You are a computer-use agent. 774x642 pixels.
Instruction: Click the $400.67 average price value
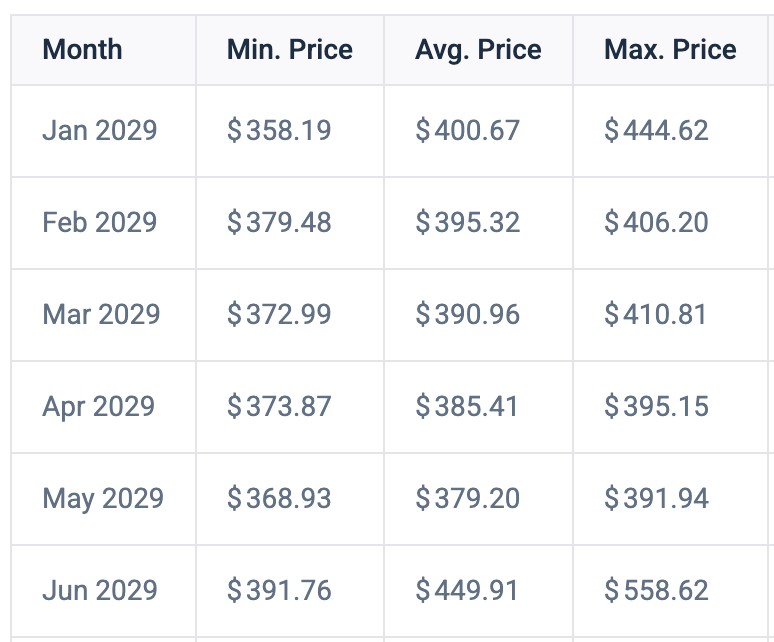tap(467, 130)
